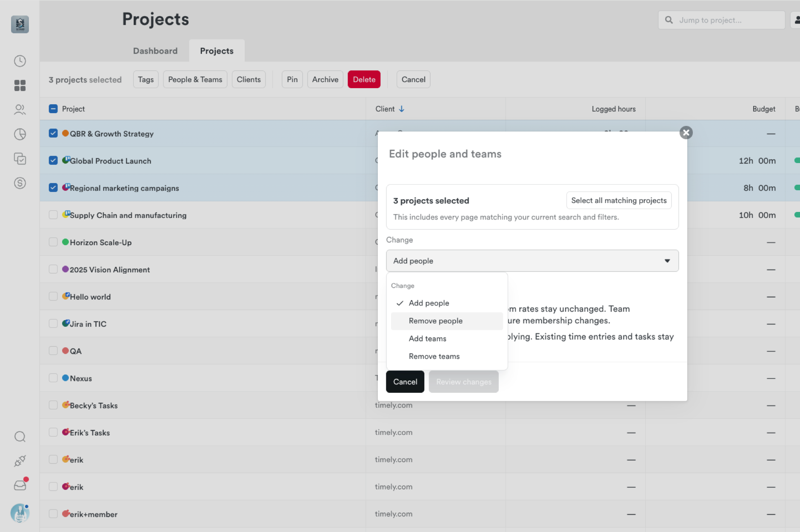Click the red Delete button
Screen dimensions: 800x532
364,80
